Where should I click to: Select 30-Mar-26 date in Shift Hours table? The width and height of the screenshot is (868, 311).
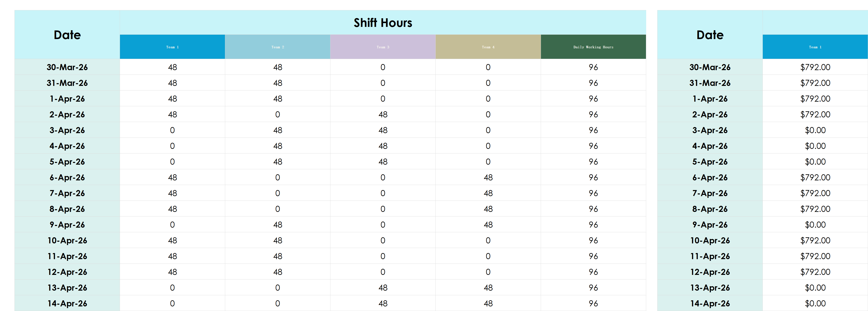tap(67, 67)
